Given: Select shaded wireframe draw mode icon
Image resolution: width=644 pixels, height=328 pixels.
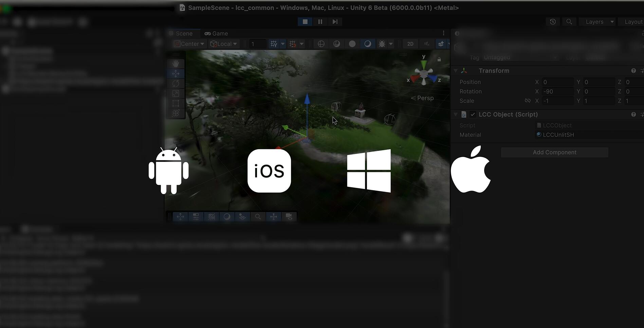Looking at the screenshot, I should [336, 44].
